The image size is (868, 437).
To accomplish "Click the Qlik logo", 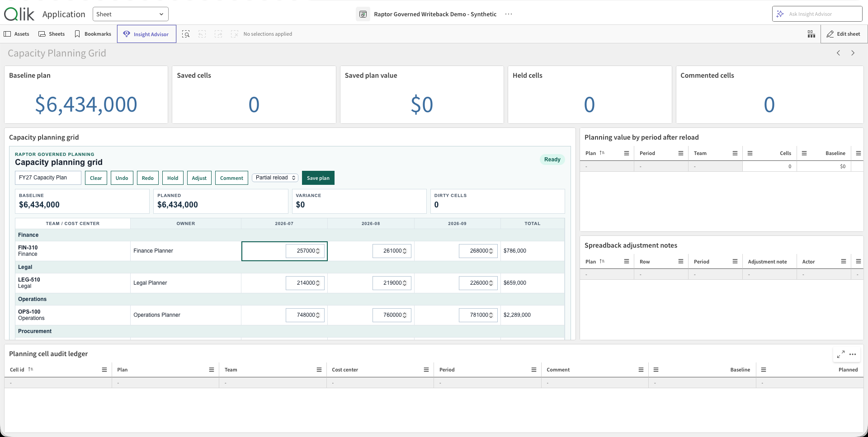I will [x=19, y=14].
